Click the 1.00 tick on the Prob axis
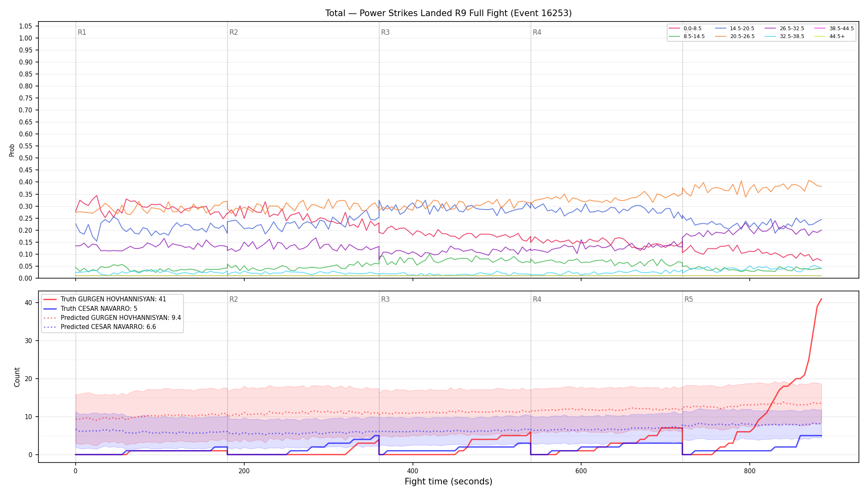This screenshot has height=496, width=868. (25, 38)
